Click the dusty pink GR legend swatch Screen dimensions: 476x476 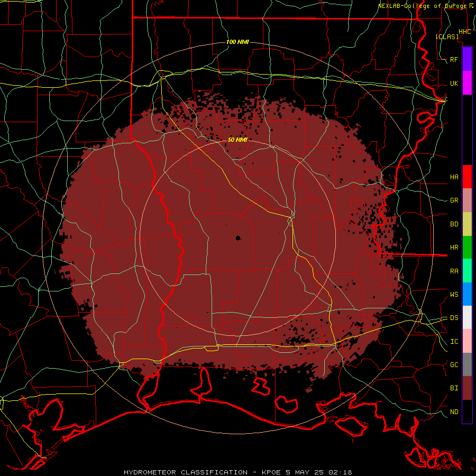(x=467, y=200)
